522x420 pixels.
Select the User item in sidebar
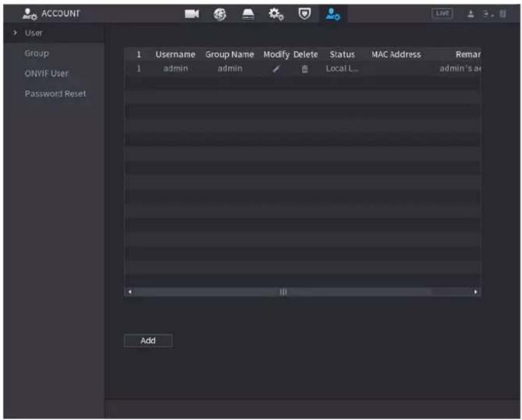[34, 33]
